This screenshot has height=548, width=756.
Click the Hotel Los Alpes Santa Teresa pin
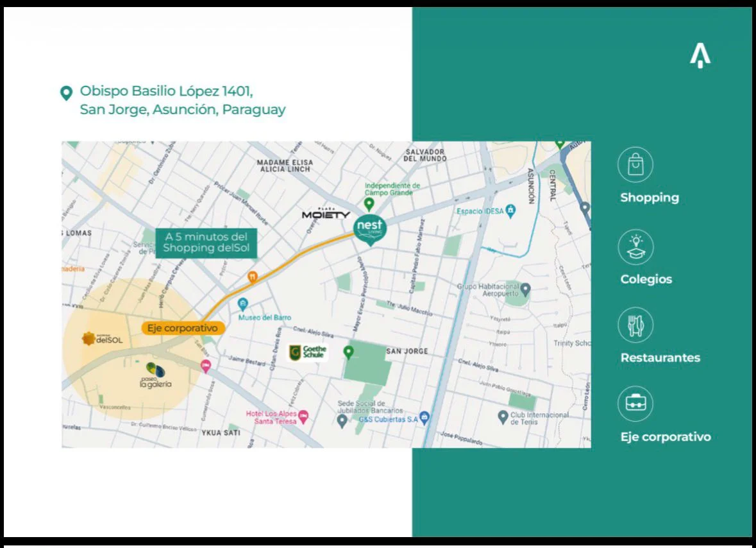303,416
